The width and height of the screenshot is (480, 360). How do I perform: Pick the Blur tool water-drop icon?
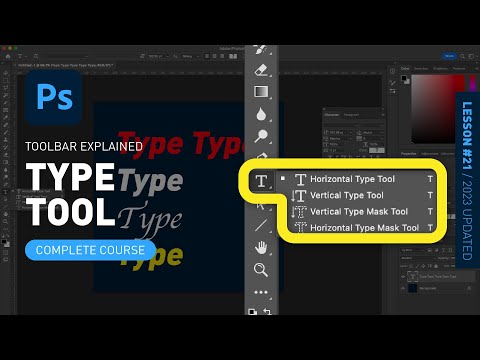pyautogui.click(x=261, y=114)
